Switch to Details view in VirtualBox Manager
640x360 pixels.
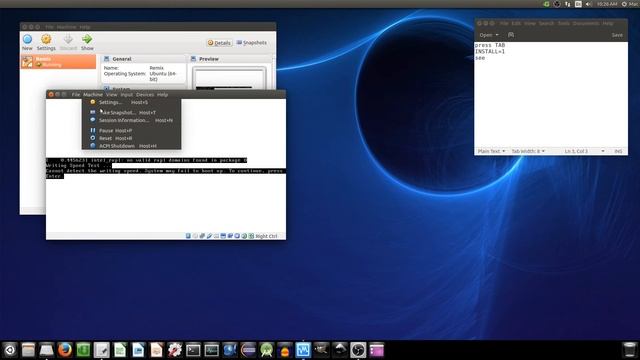coord(219,43)
